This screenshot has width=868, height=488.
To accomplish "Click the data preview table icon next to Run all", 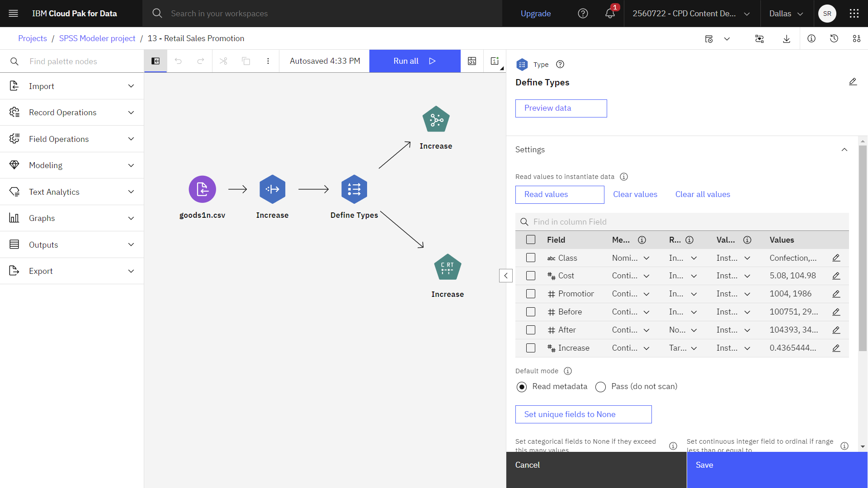I will pos(472,61).
